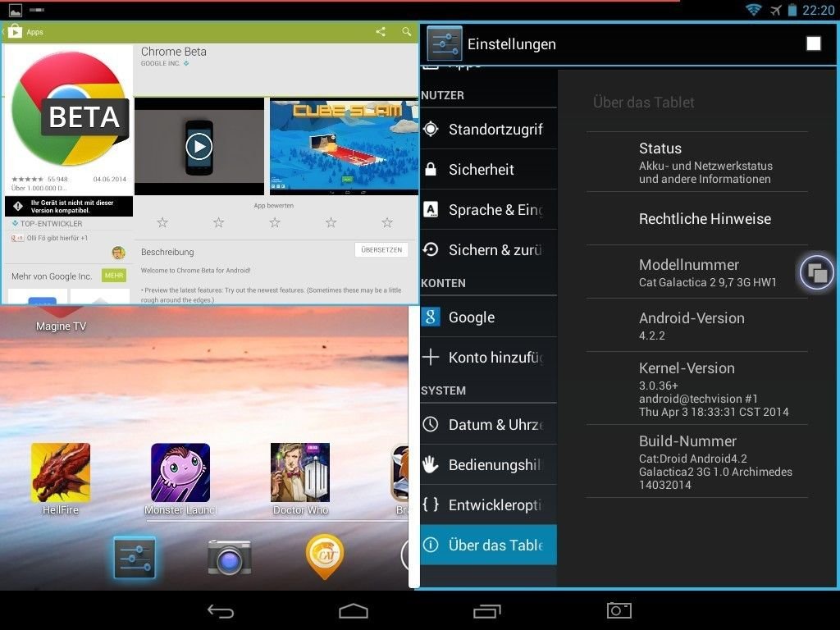This screenshot has height=630, width=840.
Task: Play the Chrome Beta preview video
Action: coord(199,146)
